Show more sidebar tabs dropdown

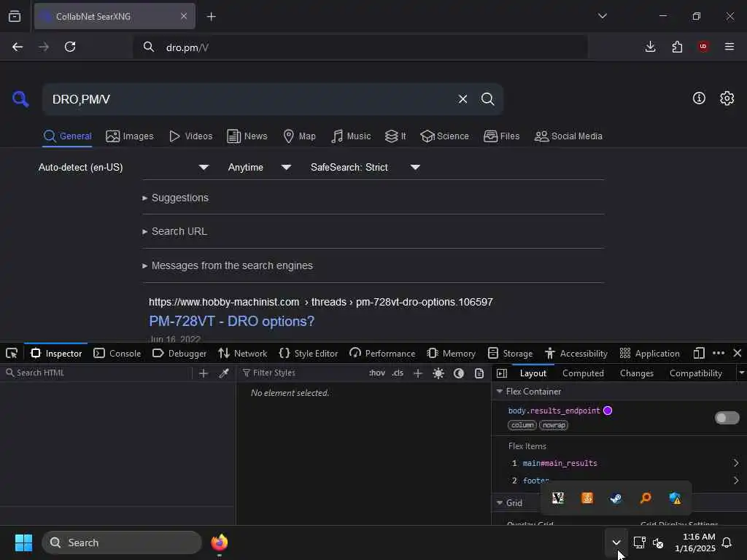tap(741, 373)
